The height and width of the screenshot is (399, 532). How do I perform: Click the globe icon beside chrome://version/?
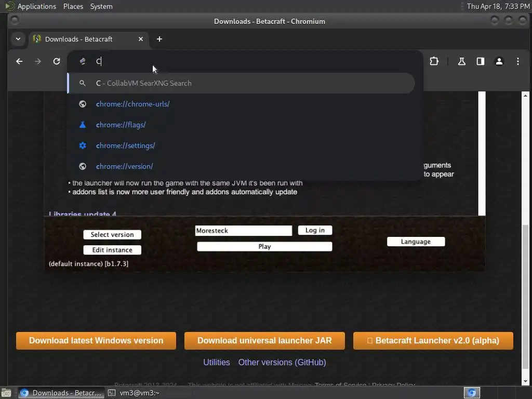[x=83, y=166]
